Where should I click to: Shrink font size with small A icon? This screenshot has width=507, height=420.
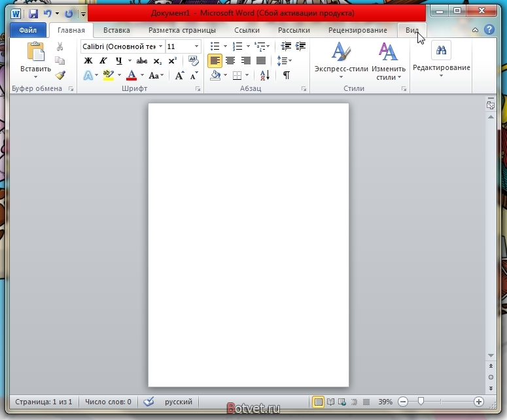pos(194,75)
